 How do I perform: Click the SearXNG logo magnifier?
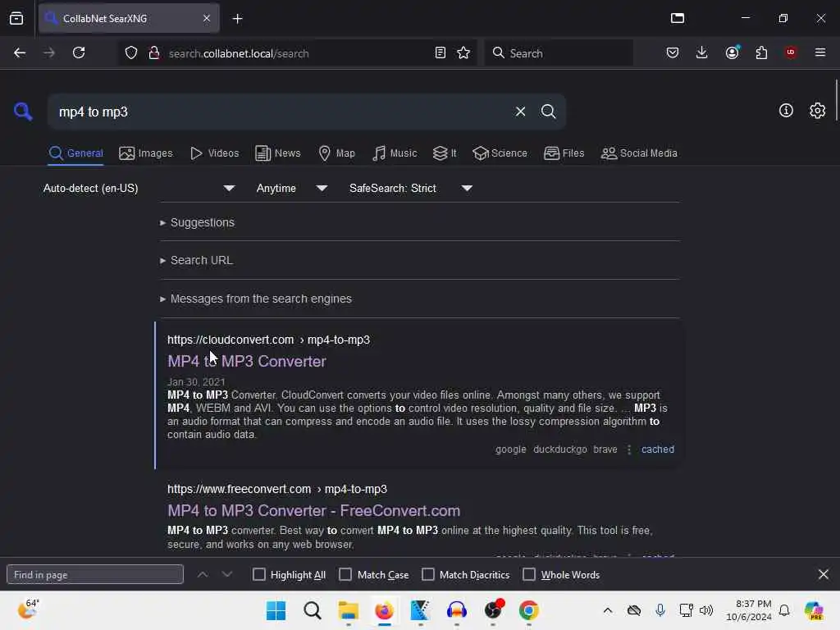click(x=23, y=112)
